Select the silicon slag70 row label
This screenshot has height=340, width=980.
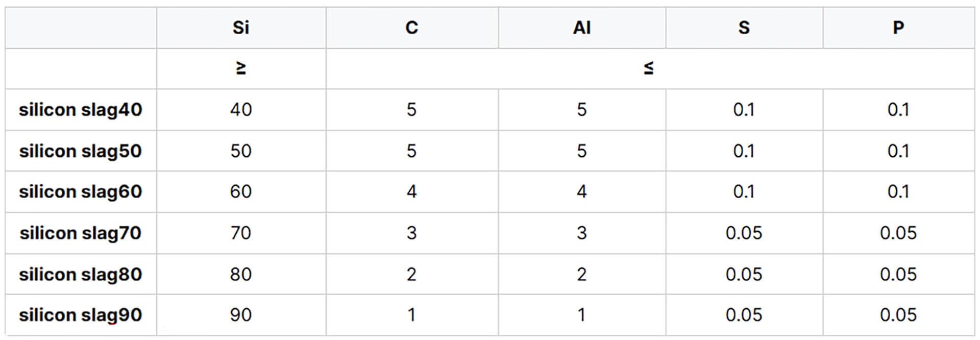click(x=81, y=233)
